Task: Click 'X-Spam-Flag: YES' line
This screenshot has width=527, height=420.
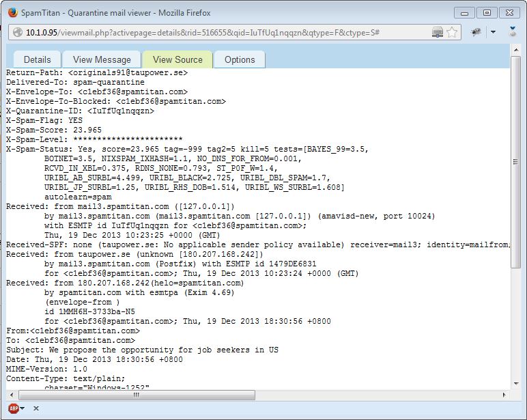Action: (44, 120)
